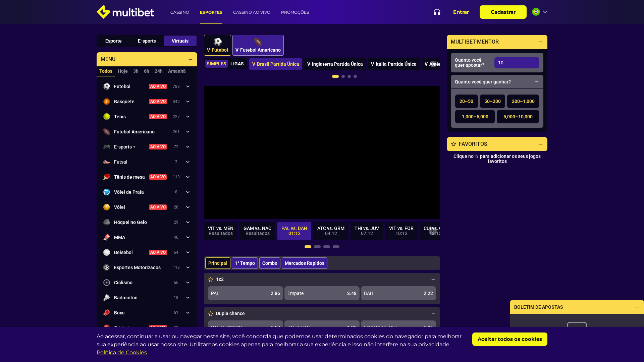Click the multibet logo
Image resolution: width=644 pixels, height=362 pixels.
(125, 12)
